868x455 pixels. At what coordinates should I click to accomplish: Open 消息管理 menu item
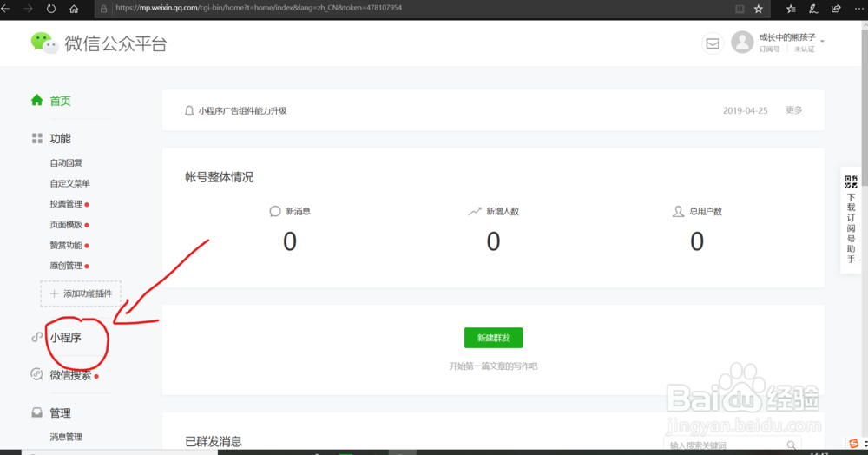[x=66, y=437]
